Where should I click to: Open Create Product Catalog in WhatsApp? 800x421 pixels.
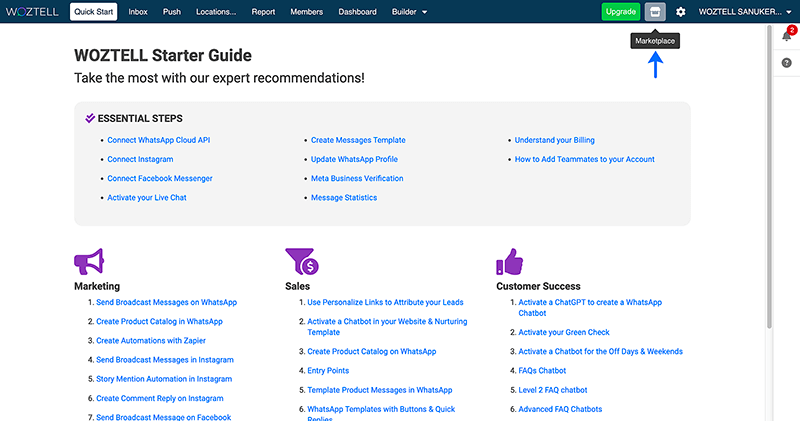pos(159,321)
